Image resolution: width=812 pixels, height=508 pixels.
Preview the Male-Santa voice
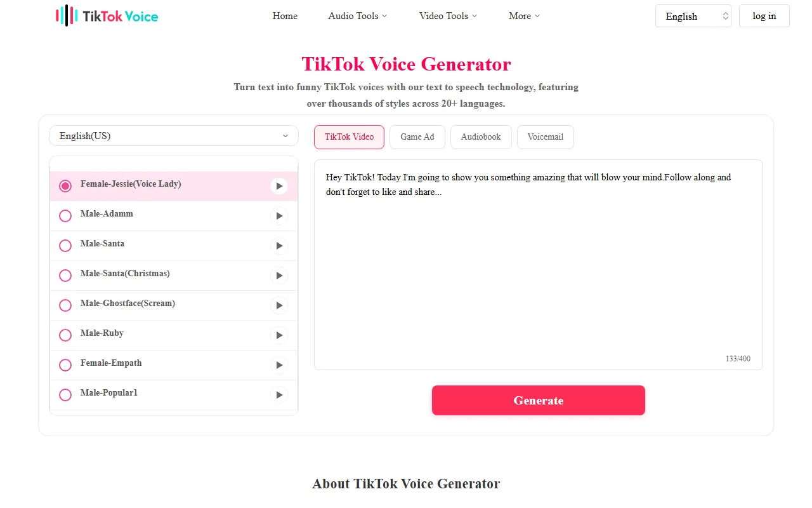(278, 246)
